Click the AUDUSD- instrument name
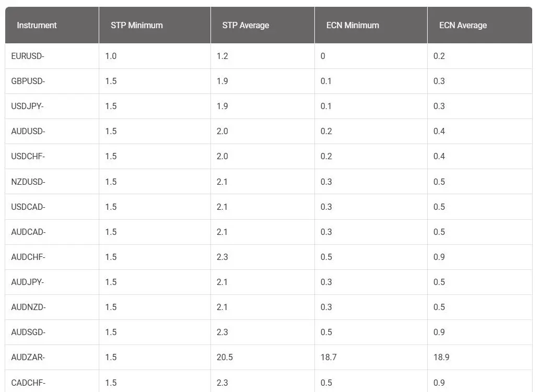This screenshot has width=540, height=392. pyautogui.click(x=28, y=131)
